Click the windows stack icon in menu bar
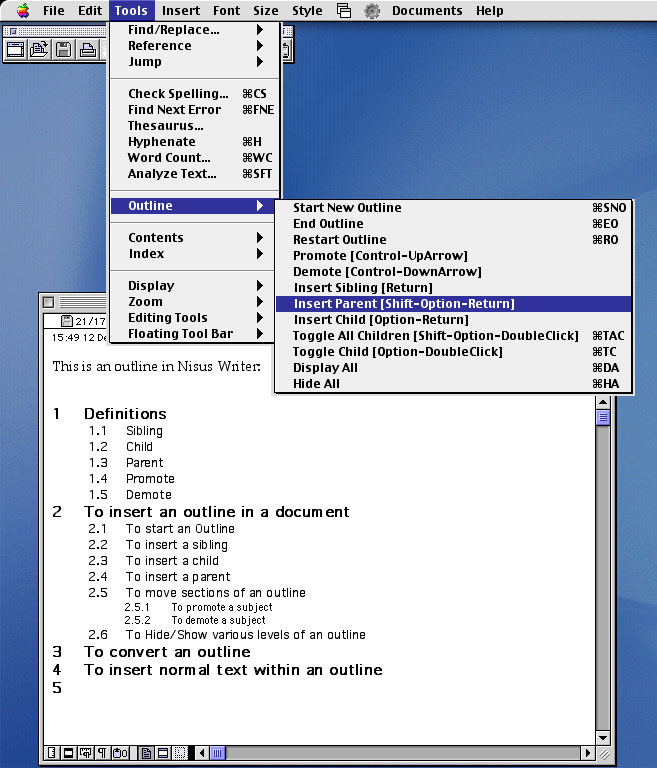This screenshot has height=768, width=657. [344, 10]
